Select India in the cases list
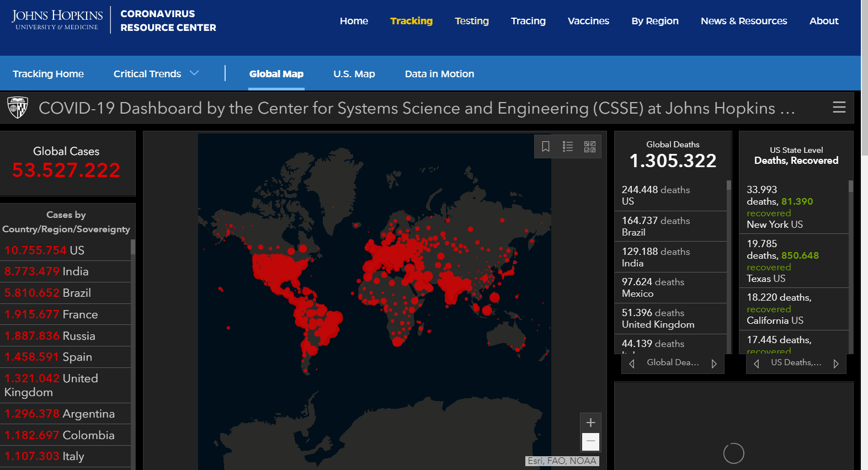Image resolution: width=868 pixels, height=470 pixels. [x=65, y=271]
